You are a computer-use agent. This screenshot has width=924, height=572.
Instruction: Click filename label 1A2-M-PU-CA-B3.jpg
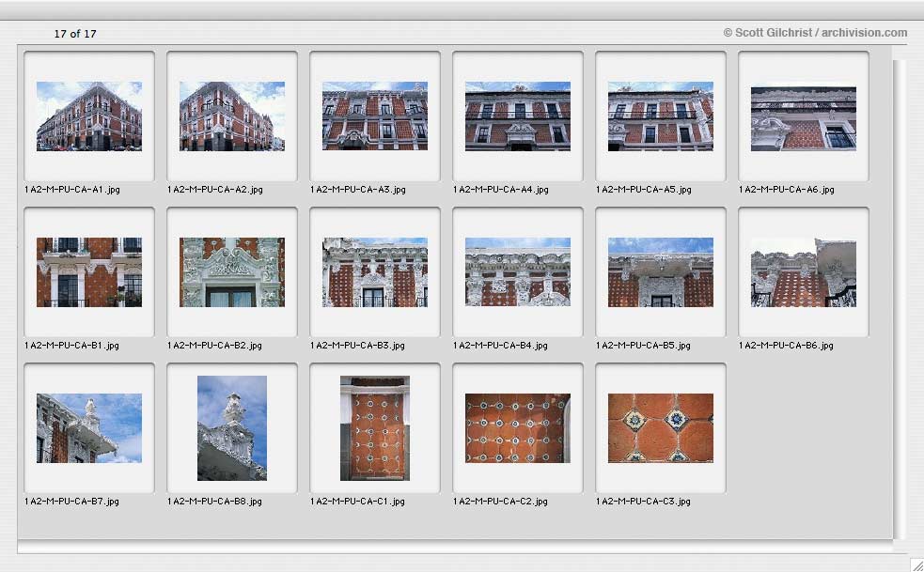coord(358,346)
